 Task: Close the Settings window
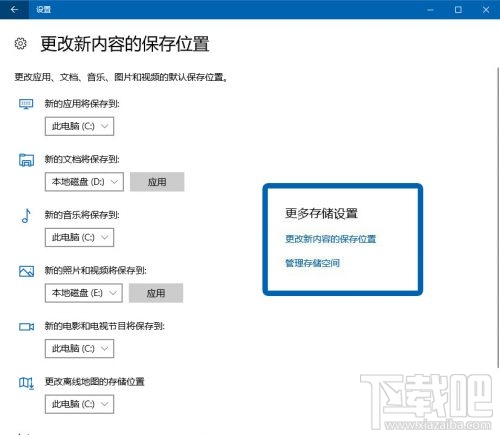point(486,10)
